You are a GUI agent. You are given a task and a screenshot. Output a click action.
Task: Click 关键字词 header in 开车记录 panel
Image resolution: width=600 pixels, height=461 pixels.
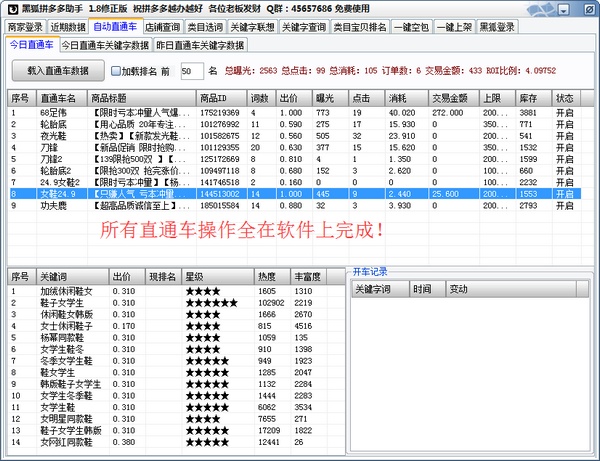coord(374,288)
